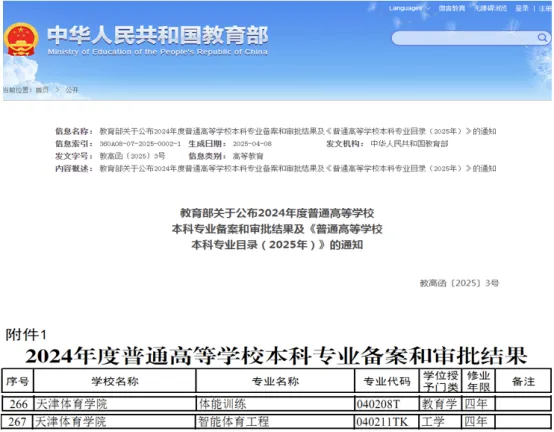Click the 高等教育 category value
The width and height of the screenshot is (554, 432).
tap(248, 156)
